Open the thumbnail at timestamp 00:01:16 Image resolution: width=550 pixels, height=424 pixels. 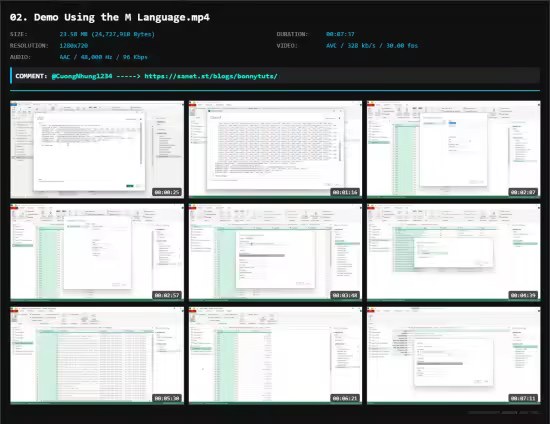275,149
